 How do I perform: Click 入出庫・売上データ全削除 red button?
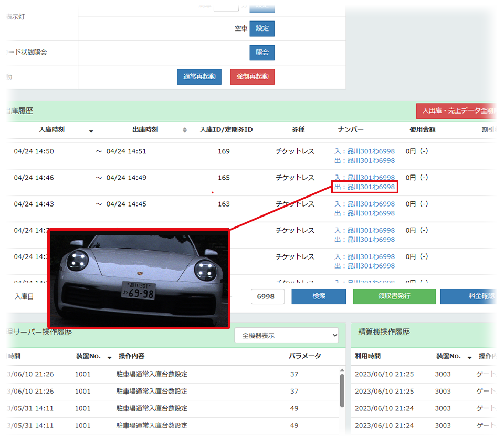pos(457,111)
